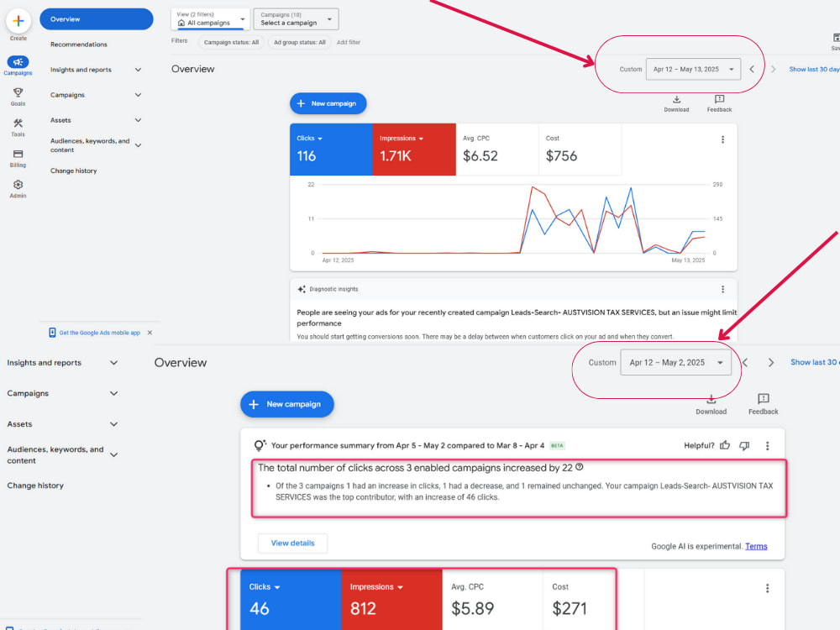Open date range Apr 12 – May 13, 2025 dropdown

pyautogui.click(x=693, y=69)
